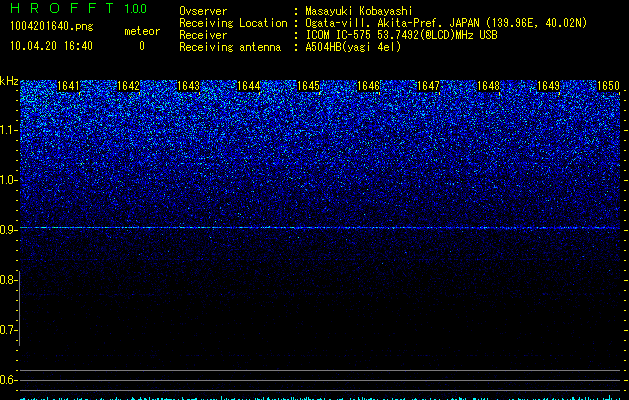Screen dimensions: 629x400
Task: Click the 0.8 kHz axis label
Action: [8, 280]
